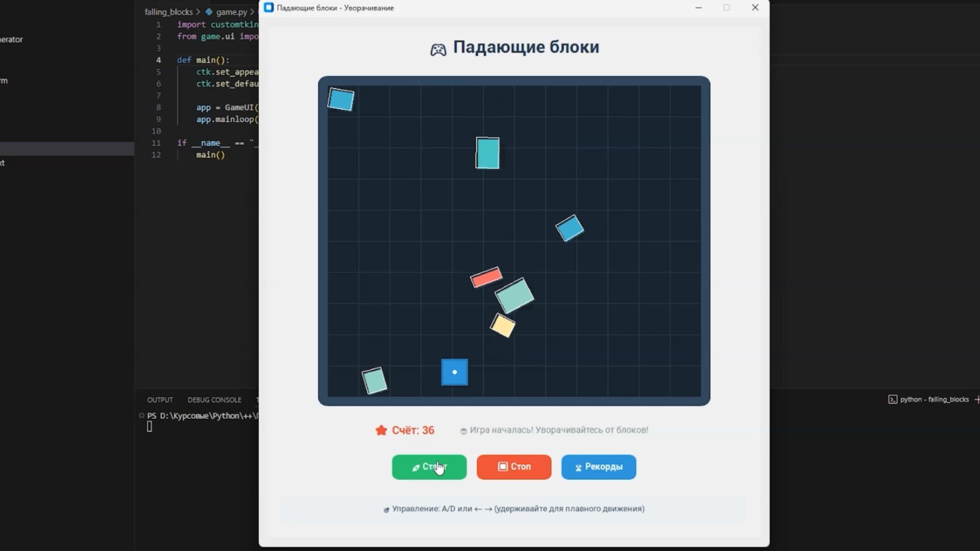Click the Python logo in the breadcrumb bar
The width and height of the screenshot is (980, 551).
pos(207,12)
